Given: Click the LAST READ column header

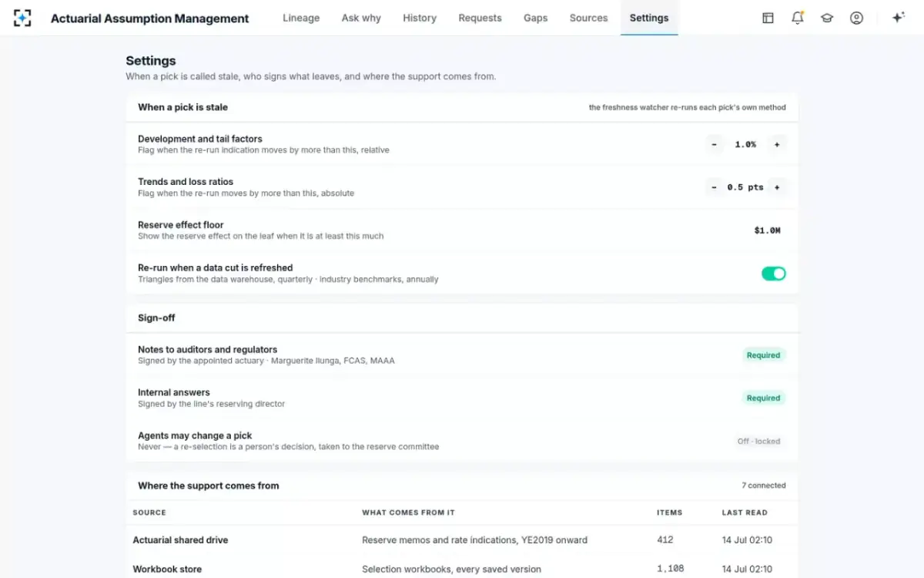Looking at the screenshot, I should [x=745, y=512].
